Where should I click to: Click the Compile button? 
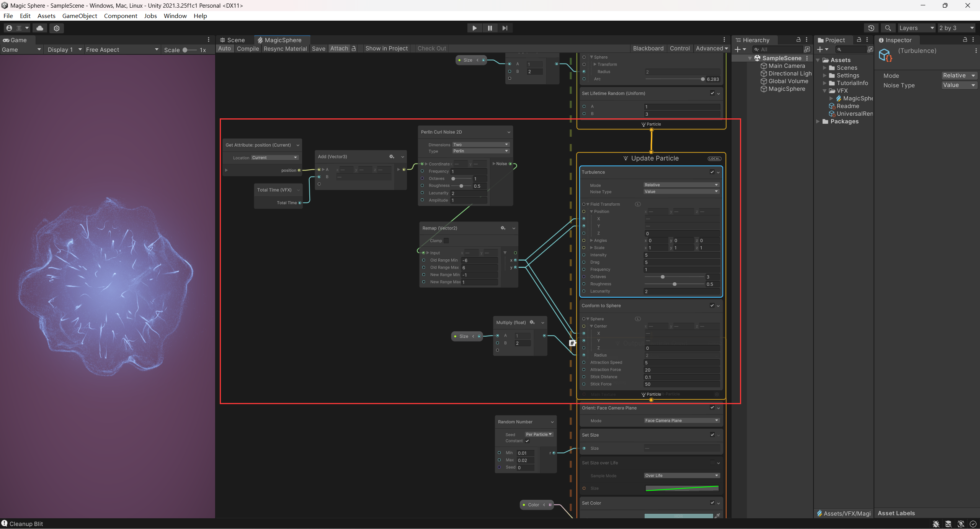tap(248, 49)
